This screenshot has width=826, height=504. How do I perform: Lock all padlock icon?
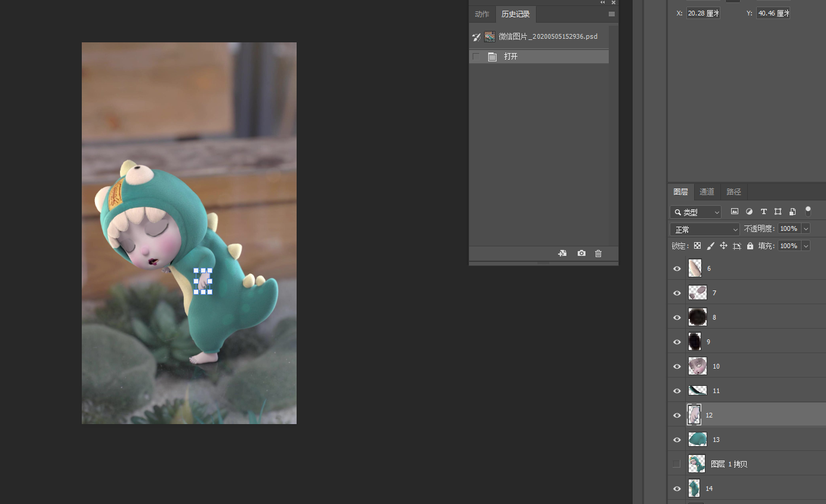(x=750, y=246)
